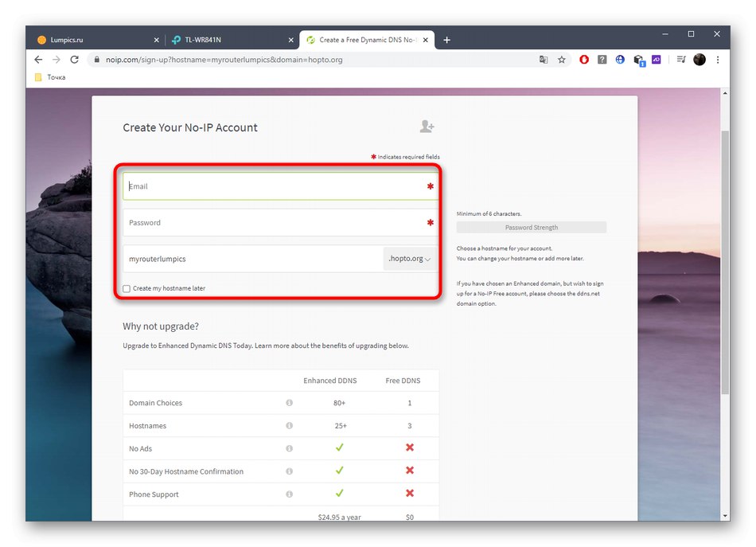Click the gray question mark extension icon
This screenshot has width=756, height=547.
(x=602, y=60)
